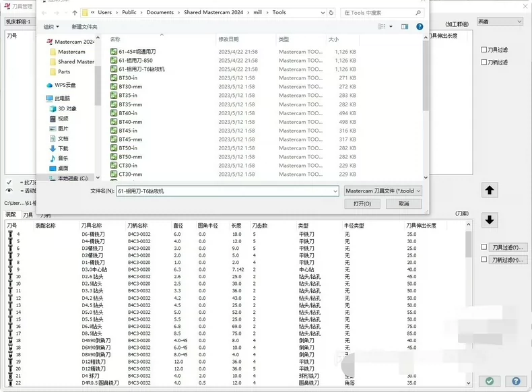Go up one folder level
The image size is (532, 392).
75,13
